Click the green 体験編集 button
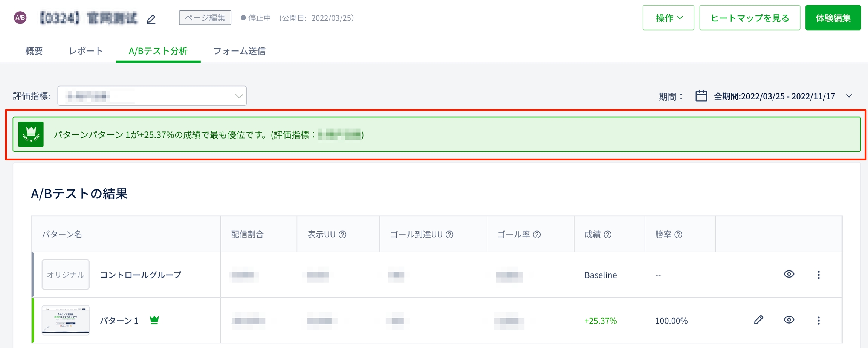868x348 pixels. pyautogui.click(x=833, y=18)
